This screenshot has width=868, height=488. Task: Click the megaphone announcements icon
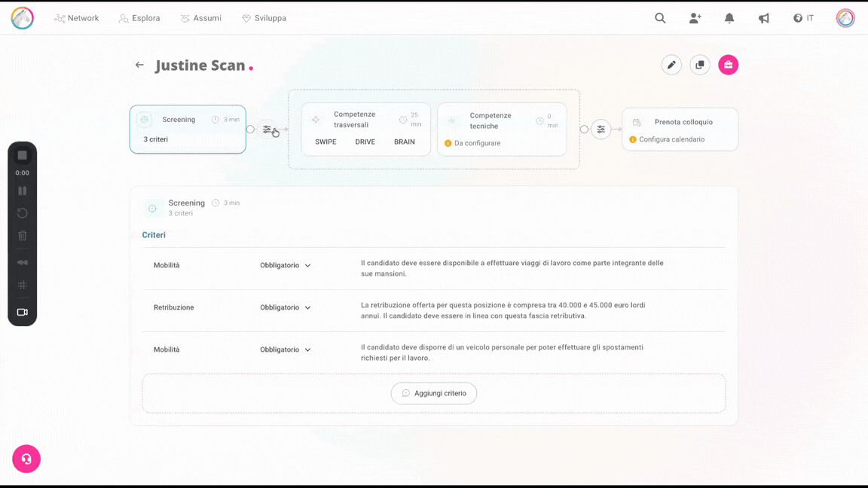coord(764,18)
